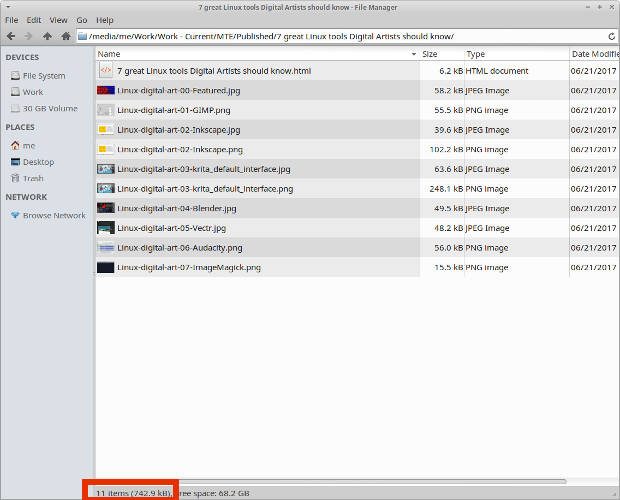620x500 pixels.
Task: Select file Linux-digital-art-04-Blender.jpg name
Action: coord(177,208)
